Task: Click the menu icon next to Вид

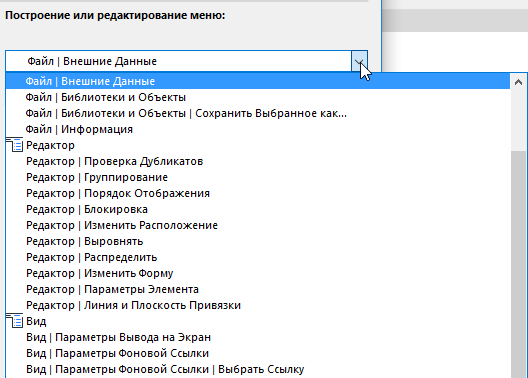Action: click(x=14, y=321)
